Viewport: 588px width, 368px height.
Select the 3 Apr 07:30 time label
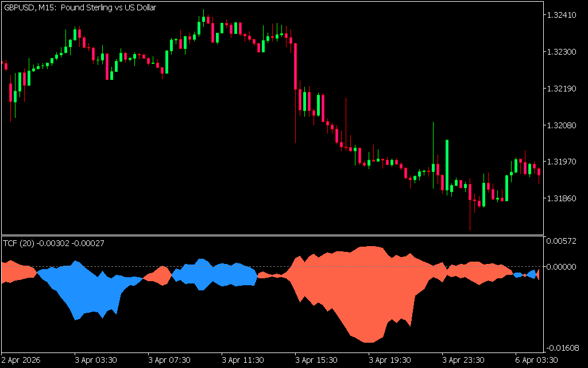(x=169, y=360)
